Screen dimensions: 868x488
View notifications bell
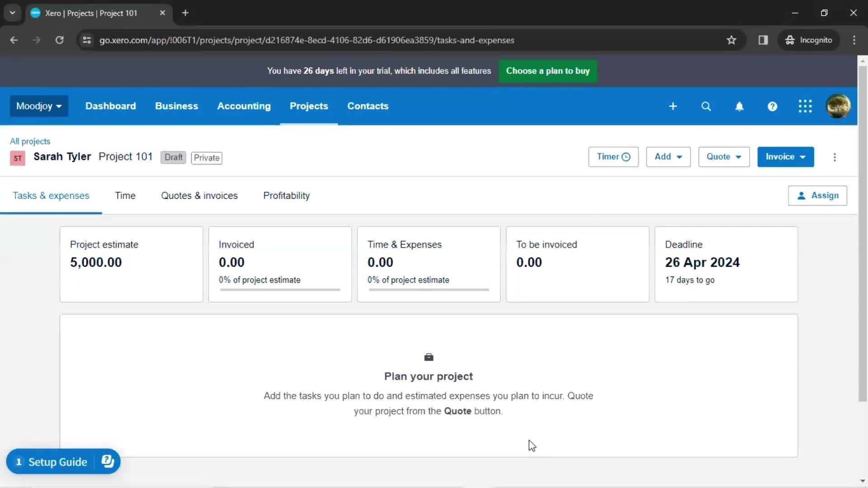coord(739,106)
